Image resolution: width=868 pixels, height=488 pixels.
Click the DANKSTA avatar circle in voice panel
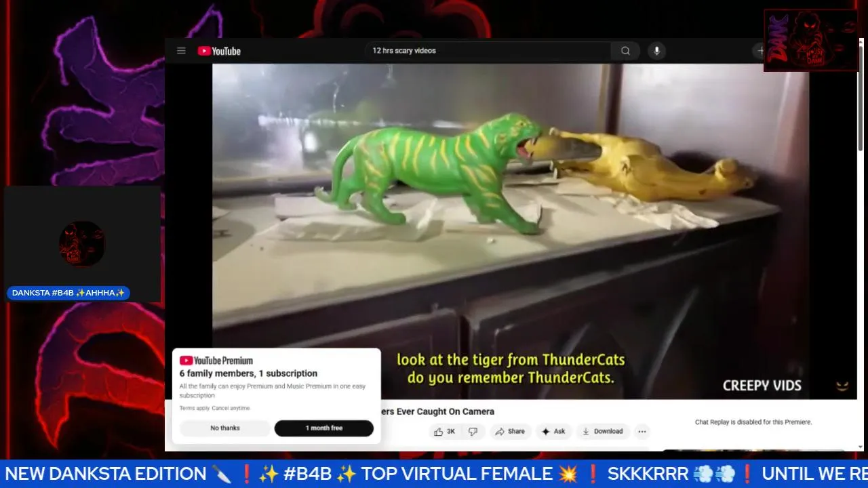[82, 244]
